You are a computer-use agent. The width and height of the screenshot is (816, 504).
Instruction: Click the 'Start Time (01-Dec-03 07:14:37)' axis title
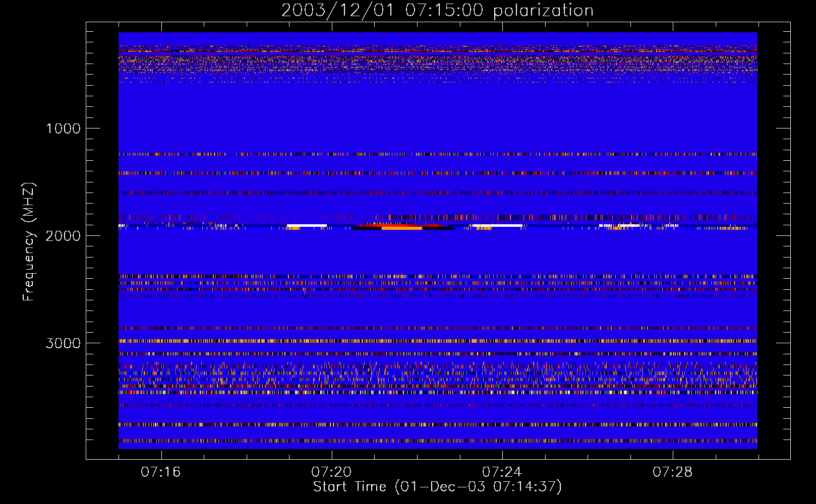(x=437, y=487)
